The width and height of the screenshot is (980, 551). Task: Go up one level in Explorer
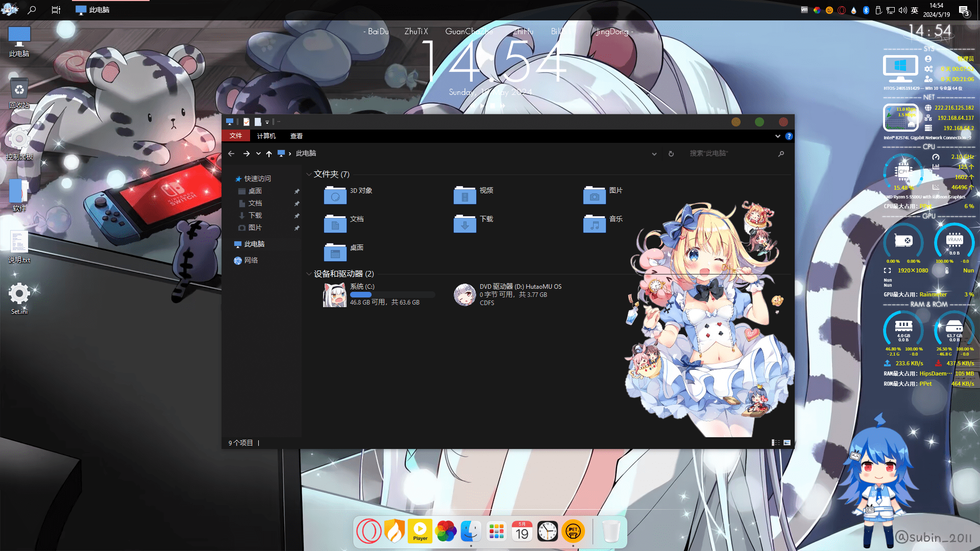click(269, 154)
